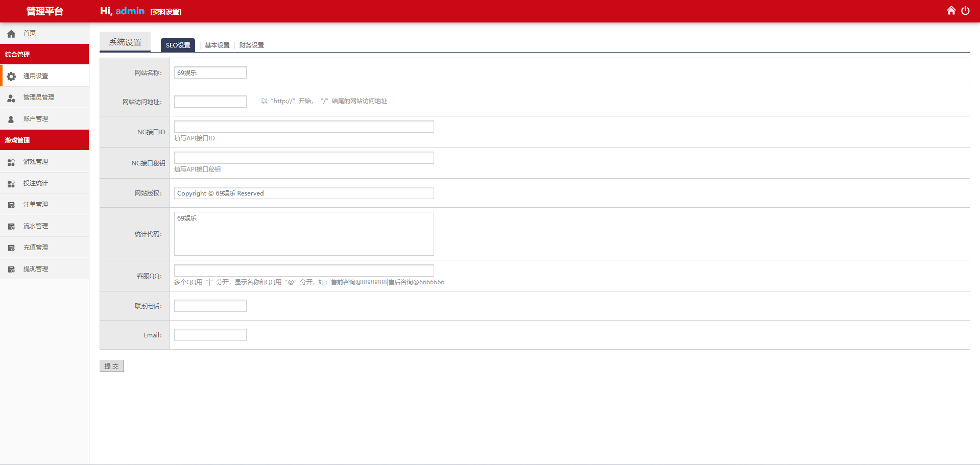Viewport: 980px width, 465px height.
Task: Click the person icon beside 账户管理
Action: [11, 119]
